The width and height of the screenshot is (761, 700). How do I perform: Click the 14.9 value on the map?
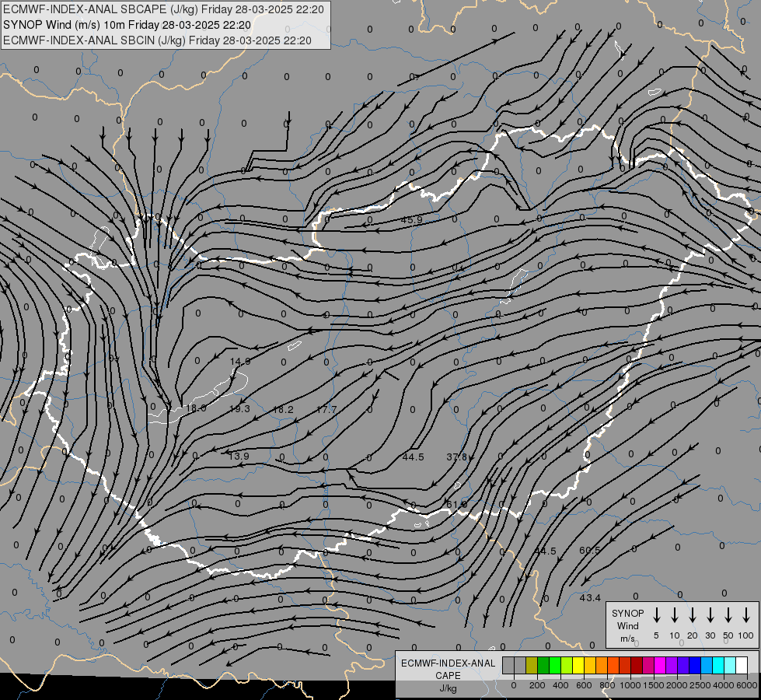240,362
